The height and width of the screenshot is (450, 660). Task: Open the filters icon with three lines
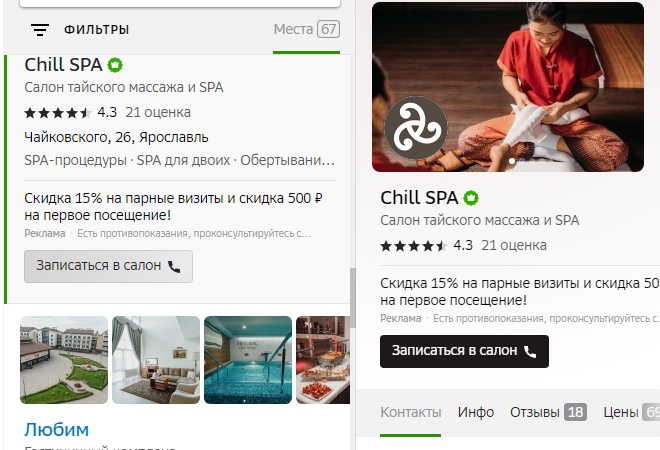point(40,29)
